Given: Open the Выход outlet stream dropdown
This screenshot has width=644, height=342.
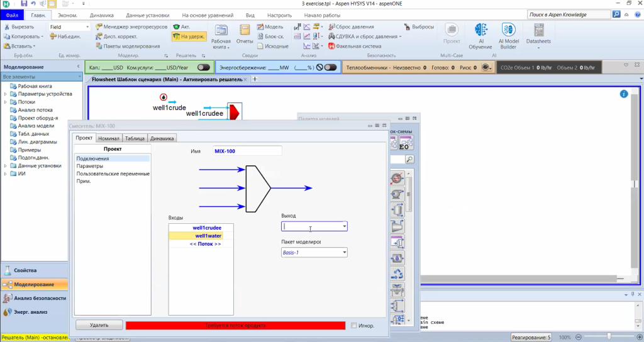Looking at the screenshot, I should [344, 226].
